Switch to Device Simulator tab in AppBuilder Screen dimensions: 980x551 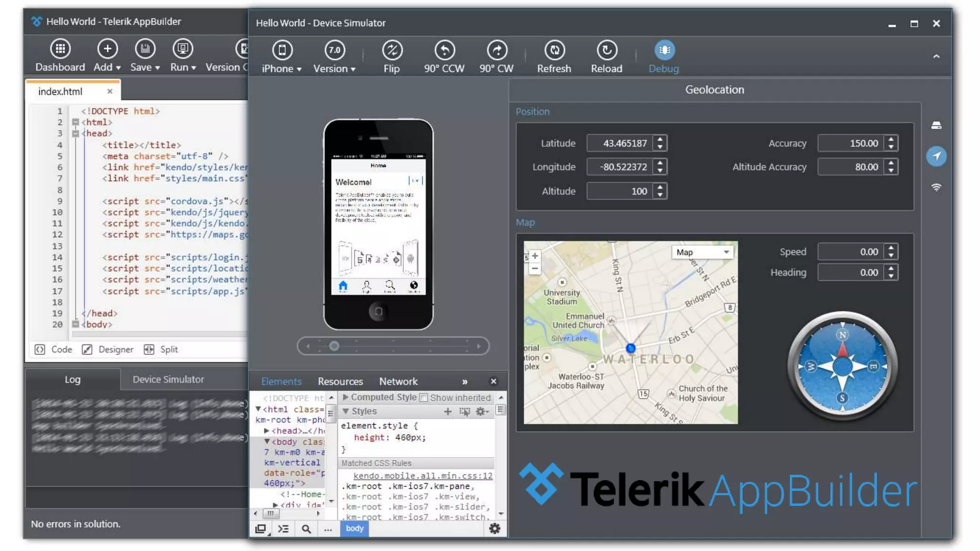(x=168, y=379)
